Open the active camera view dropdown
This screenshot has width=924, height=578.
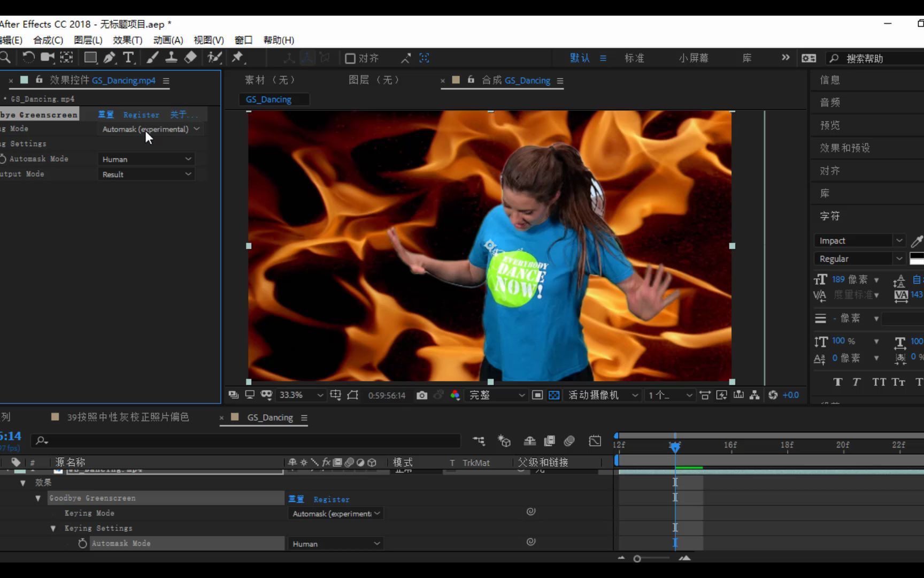coord(602,395)
